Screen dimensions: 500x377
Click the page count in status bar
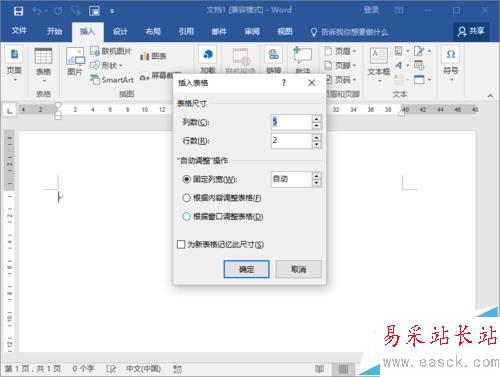[33, 369]
